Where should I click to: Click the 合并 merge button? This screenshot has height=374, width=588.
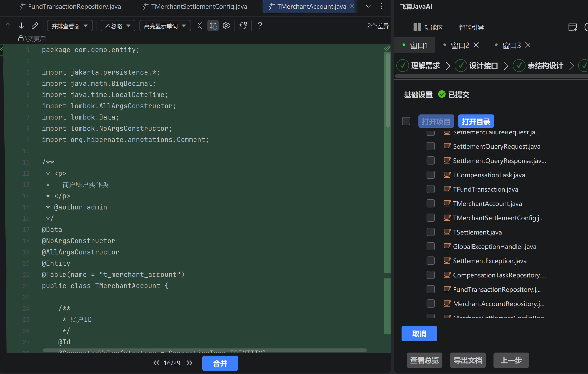[x=220, y=363]
